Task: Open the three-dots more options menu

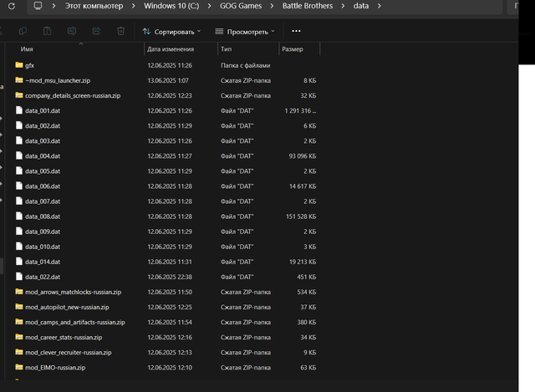Action: pos(296,31)
